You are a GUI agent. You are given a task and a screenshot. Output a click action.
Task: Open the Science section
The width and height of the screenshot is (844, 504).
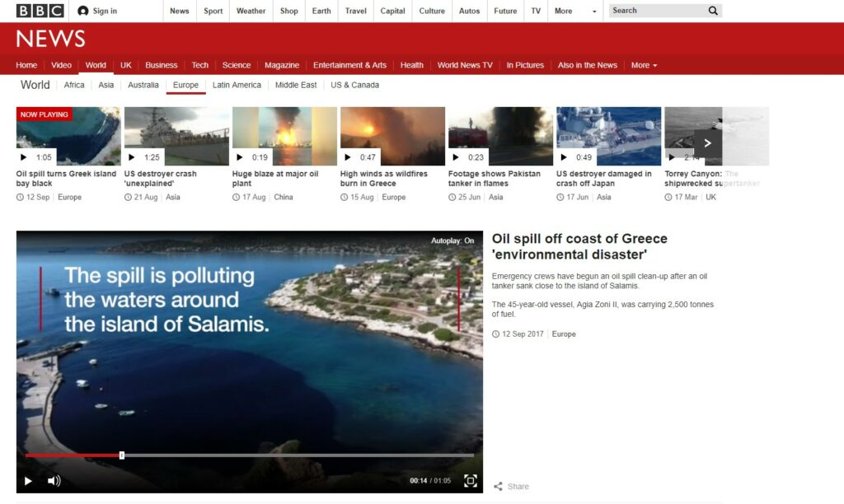tap(237, 65)
